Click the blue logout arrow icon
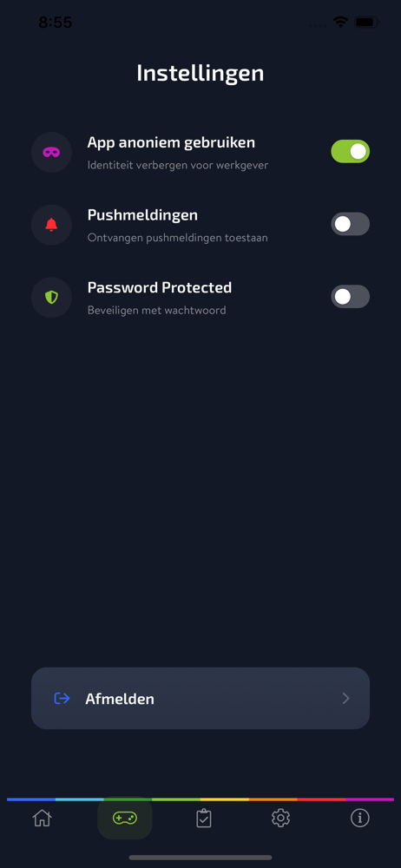 coord(62,699)
